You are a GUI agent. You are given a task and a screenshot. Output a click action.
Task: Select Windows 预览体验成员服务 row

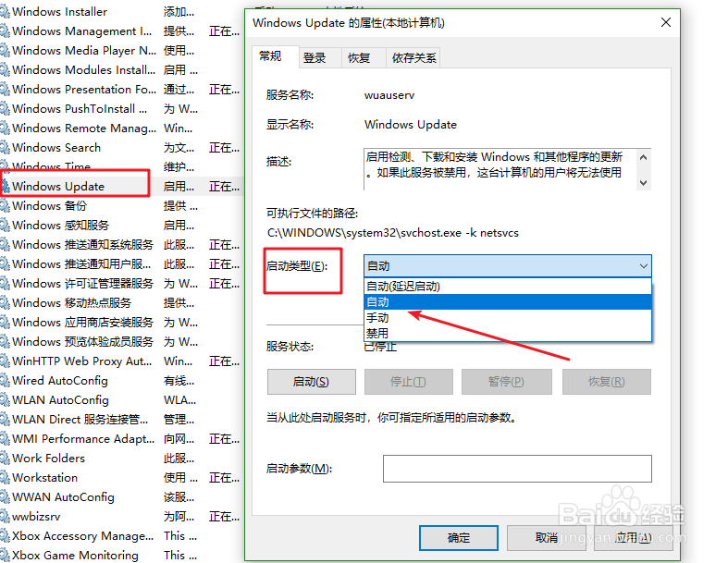[120, 342]
